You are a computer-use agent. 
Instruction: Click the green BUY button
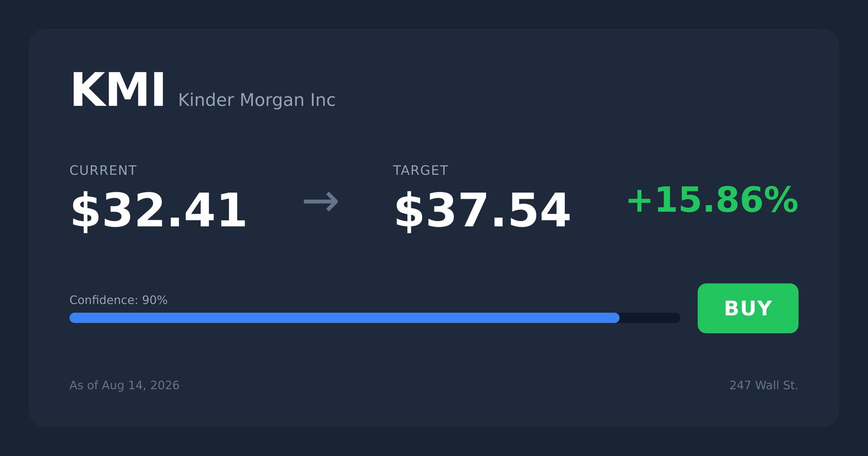click(748, 308)
